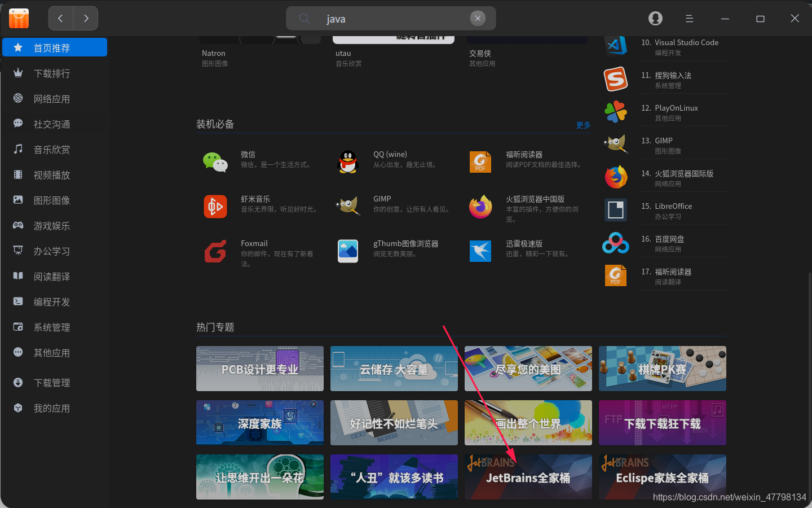Image resolution: width=812 pixels, height=508 pixels.
Task: Open the Eclispe家族全家桶 topic banner
Action: [x=663, y=477]
